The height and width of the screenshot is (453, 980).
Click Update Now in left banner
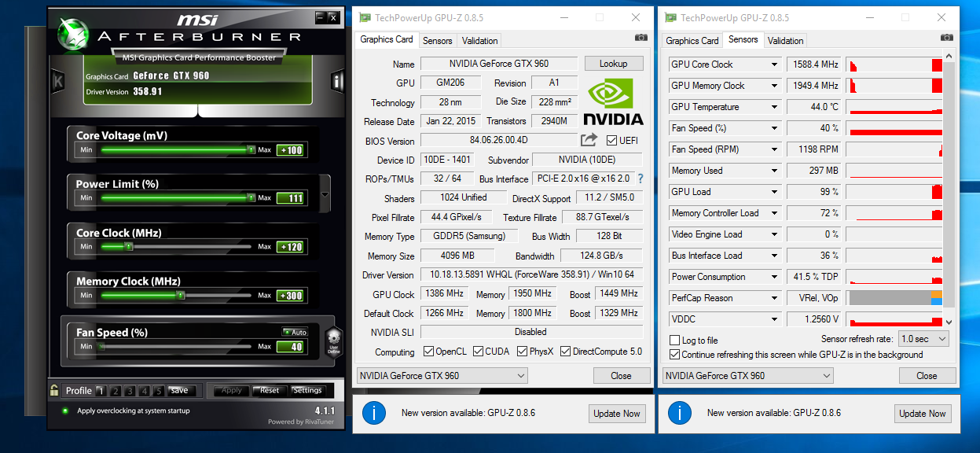(x=616, y=414)
